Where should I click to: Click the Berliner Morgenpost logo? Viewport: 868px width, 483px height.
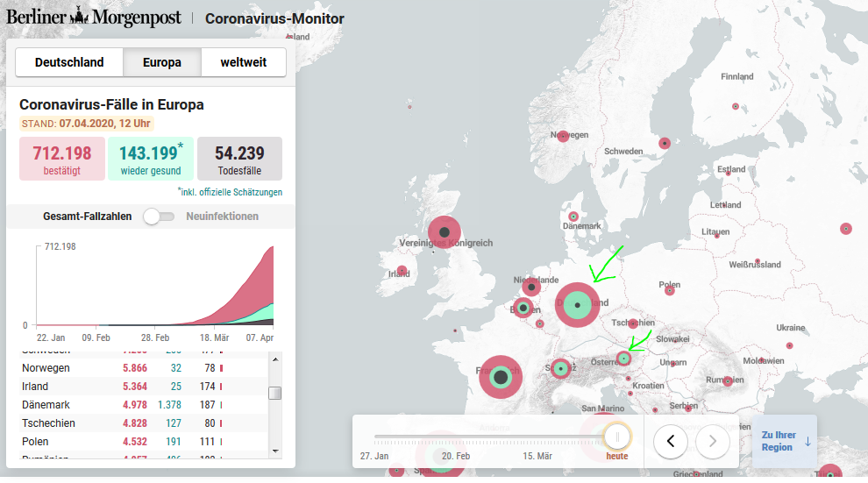tap(94, 17)
